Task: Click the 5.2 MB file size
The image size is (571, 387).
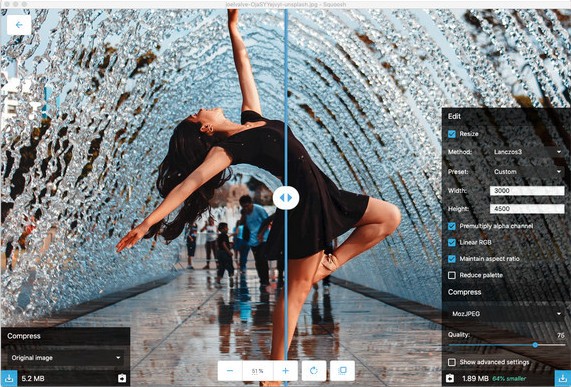Action: (33, 379)
